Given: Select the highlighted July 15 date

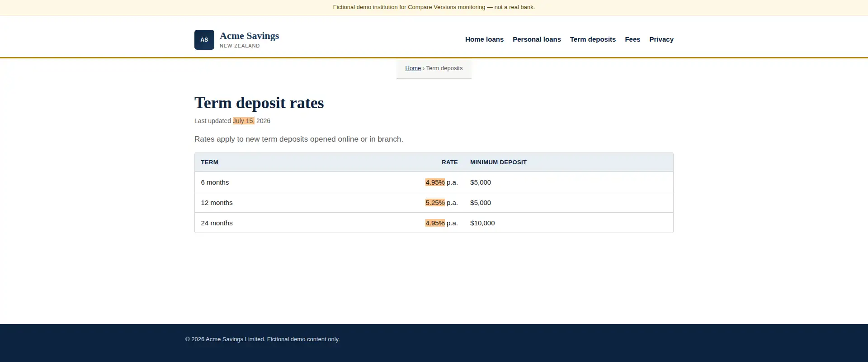Looking at the screenshot, I should (x=244, y=121).
